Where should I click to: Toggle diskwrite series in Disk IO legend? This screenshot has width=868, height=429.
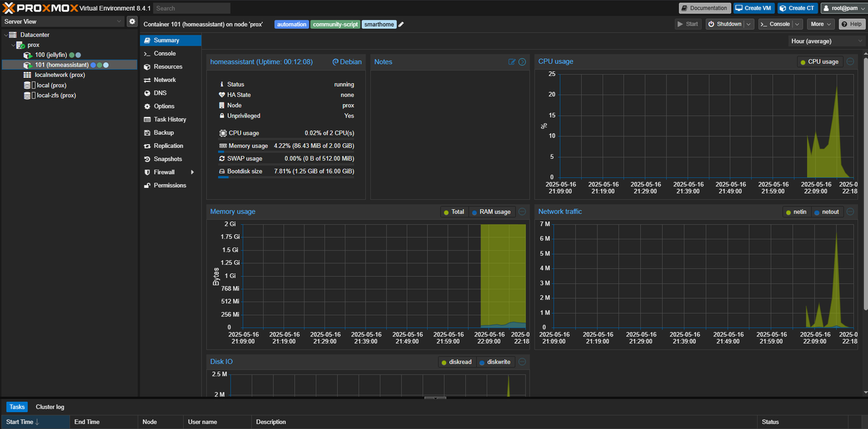coord(494,362)
